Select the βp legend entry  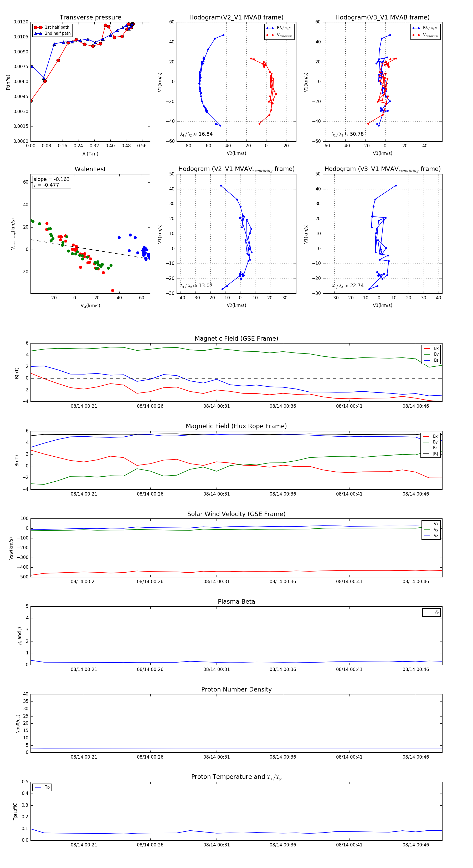click(432, 612)
